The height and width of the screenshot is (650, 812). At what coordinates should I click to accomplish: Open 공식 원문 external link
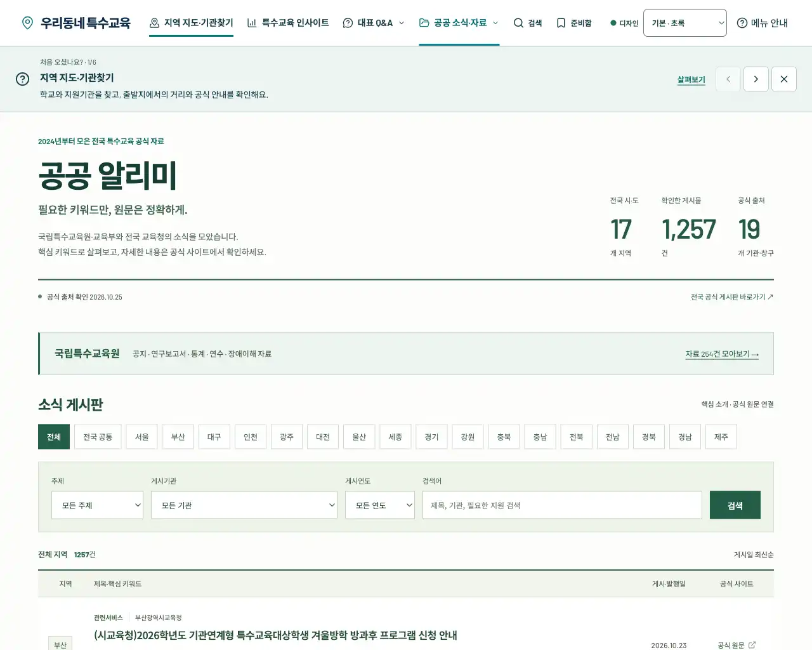point(737,645)
